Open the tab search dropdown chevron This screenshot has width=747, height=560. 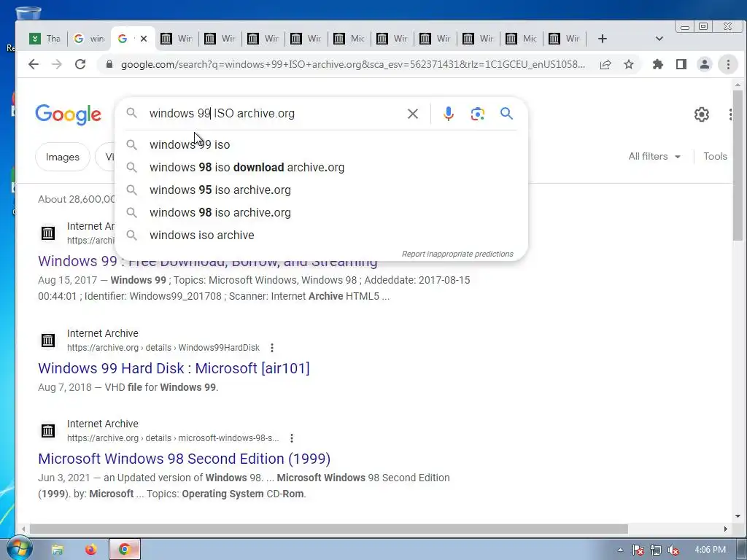pos(659,39)
